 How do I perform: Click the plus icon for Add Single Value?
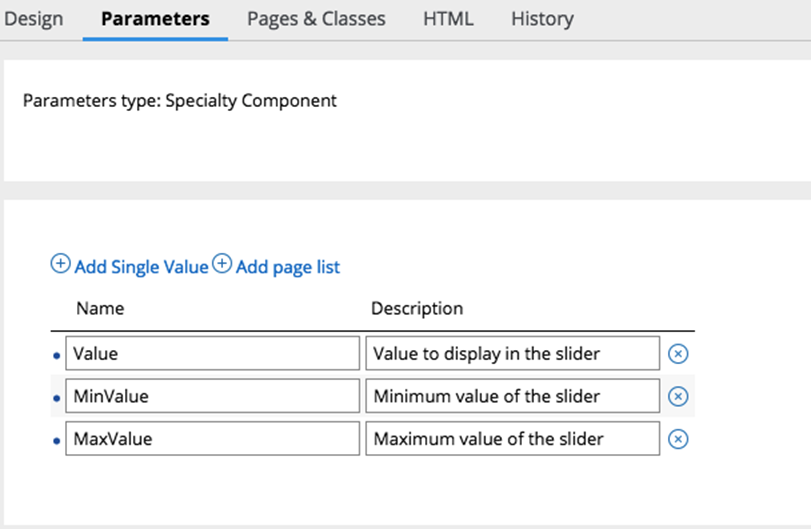pyautogui.click(x=60, y=264)
